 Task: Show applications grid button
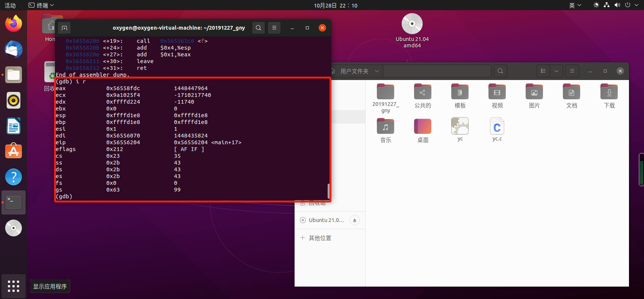(14, 286)
